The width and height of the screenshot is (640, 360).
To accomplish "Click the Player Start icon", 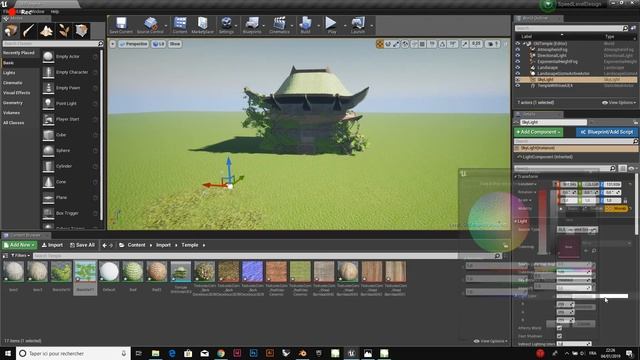I will [x=48, y=119].
